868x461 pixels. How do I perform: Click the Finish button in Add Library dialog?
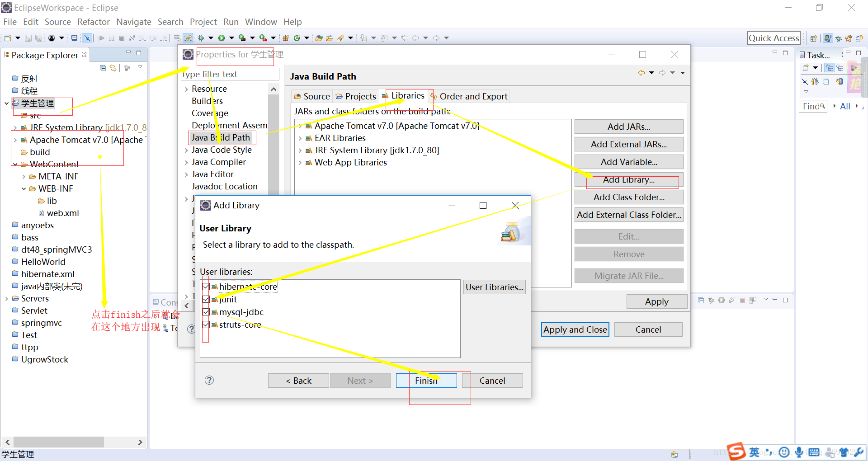(x=426, y=381)
